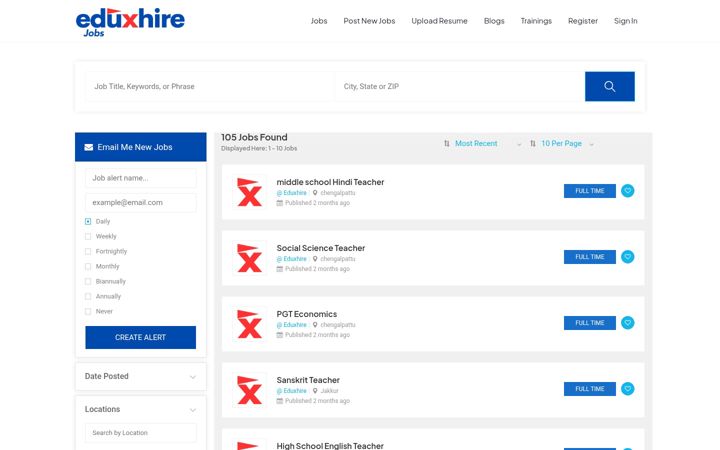Choose Fortnightly alert frequency

88,252
